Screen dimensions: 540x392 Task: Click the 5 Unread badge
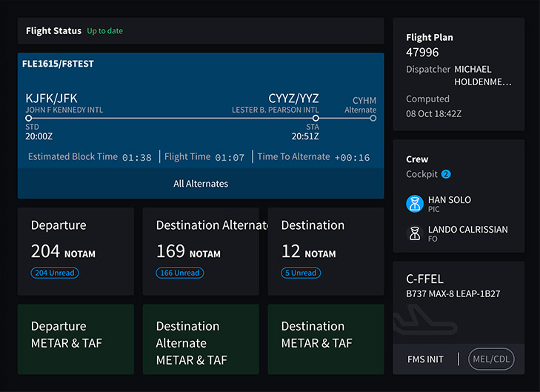click(302, 273)
